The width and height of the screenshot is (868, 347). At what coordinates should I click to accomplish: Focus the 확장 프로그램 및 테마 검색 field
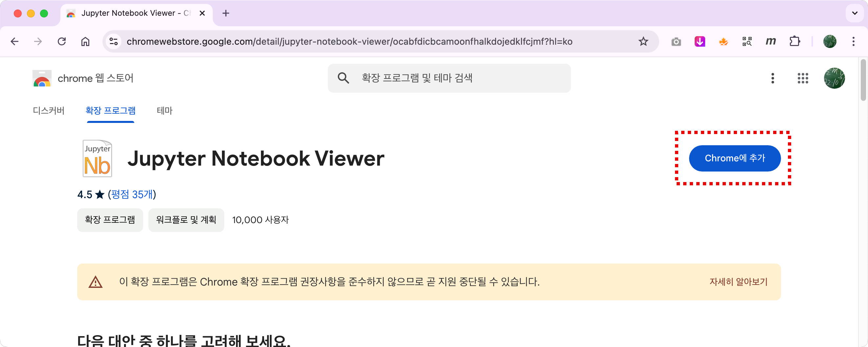449,78
